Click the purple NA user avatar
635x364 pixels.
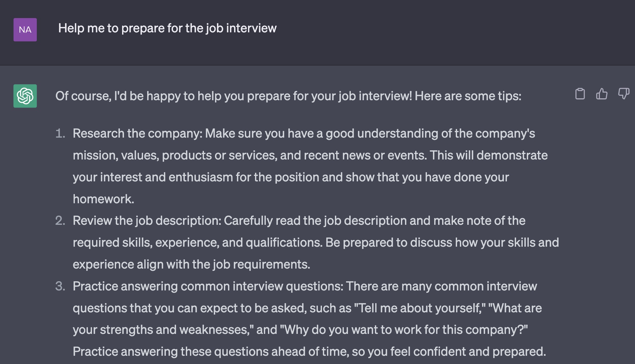[x=25, y=30]
